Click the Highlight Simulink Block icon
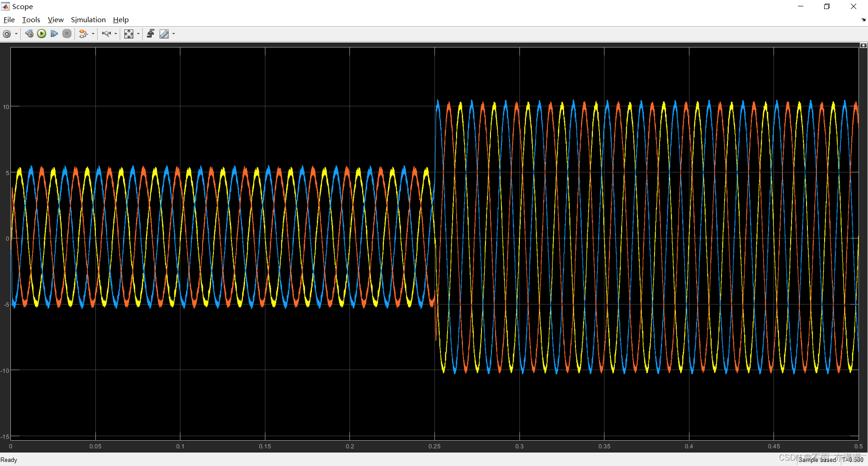Screen dimensions: 868x466 pos(83,34)
